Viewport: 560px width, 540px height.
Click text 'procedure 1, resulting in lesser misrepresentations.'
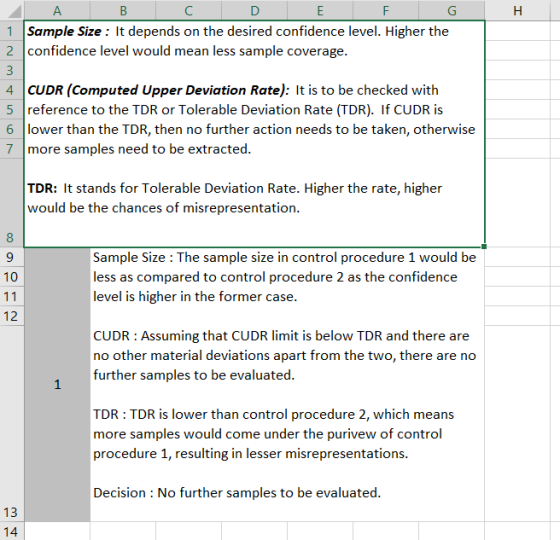250,454
